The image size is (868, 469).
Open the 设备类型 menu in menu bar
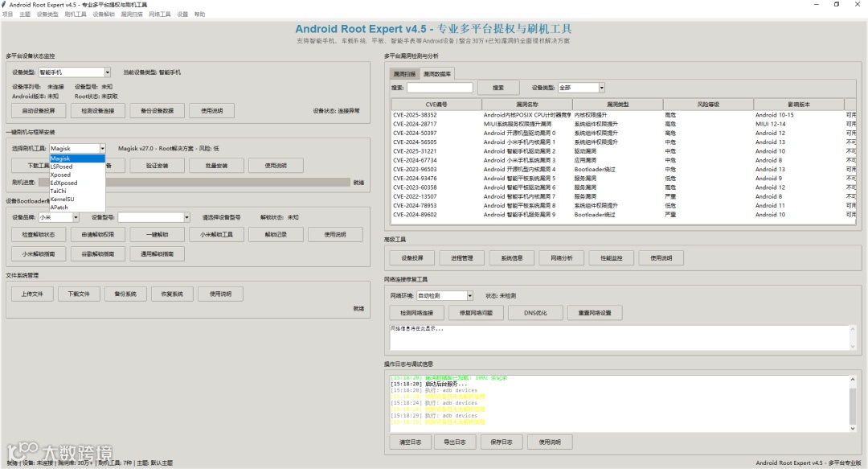pyautogui.click(x=47, y=14)
